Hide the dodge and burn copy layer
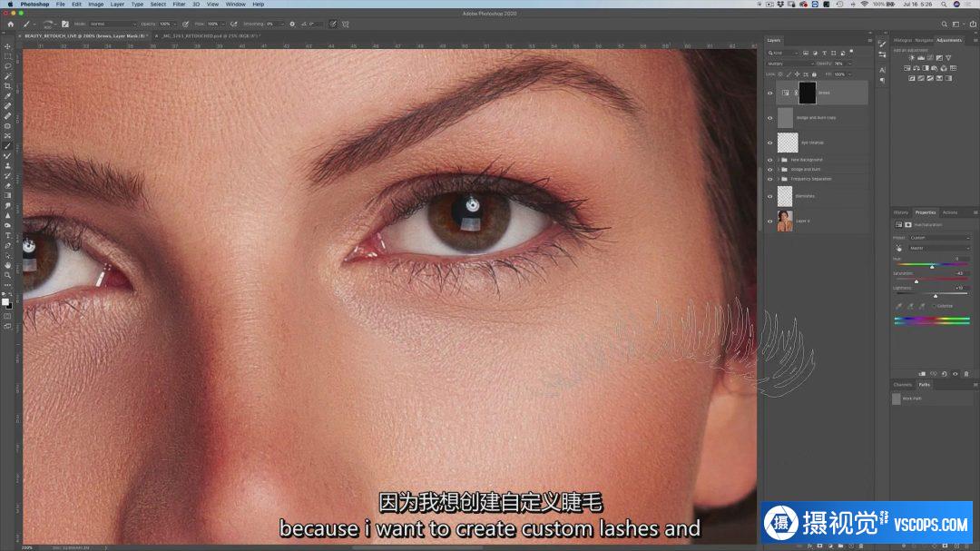This screenshot has width=980, height=551. point(770,118)
